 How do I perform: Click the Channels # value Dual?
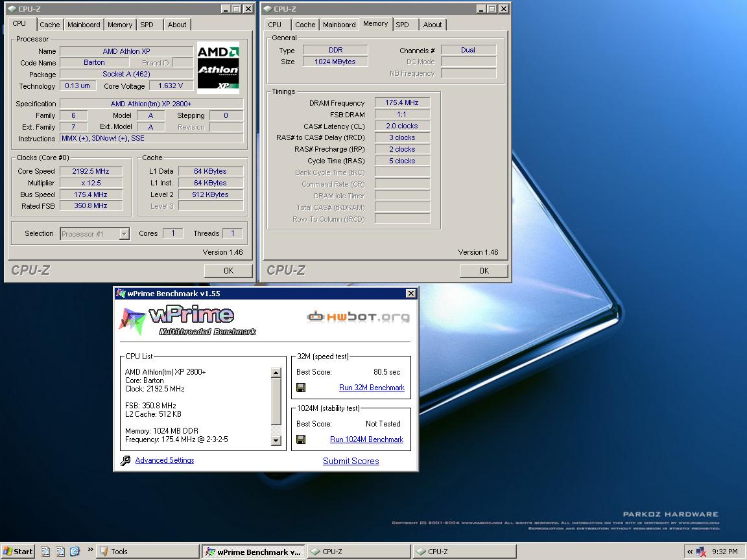pos(468,50)
